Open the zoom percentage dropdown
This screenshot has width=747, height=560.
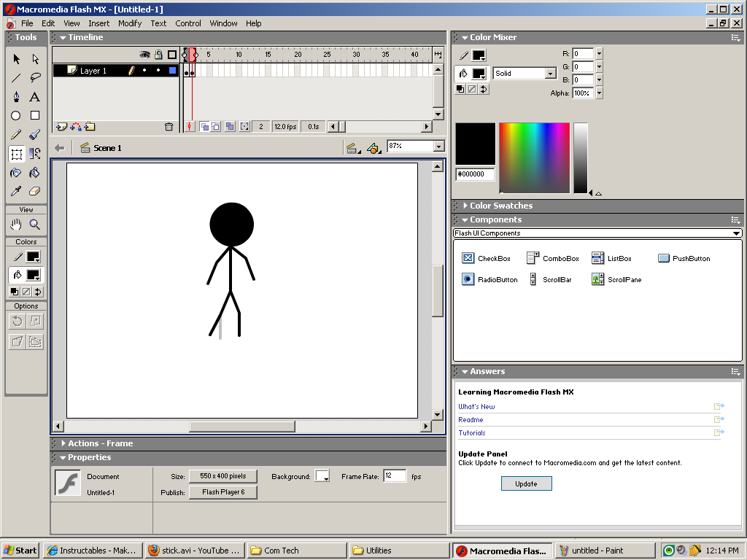click(439, 146)
